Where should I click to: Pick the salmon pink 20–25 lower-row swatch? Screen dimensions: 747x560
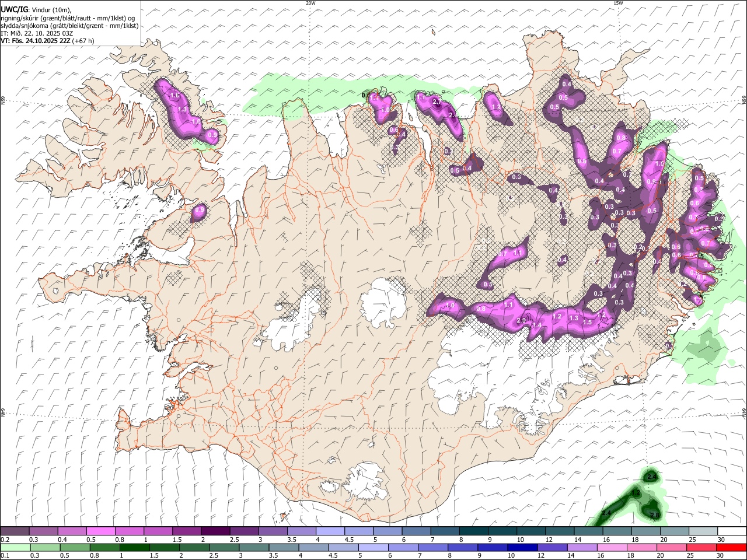point(671,548)
